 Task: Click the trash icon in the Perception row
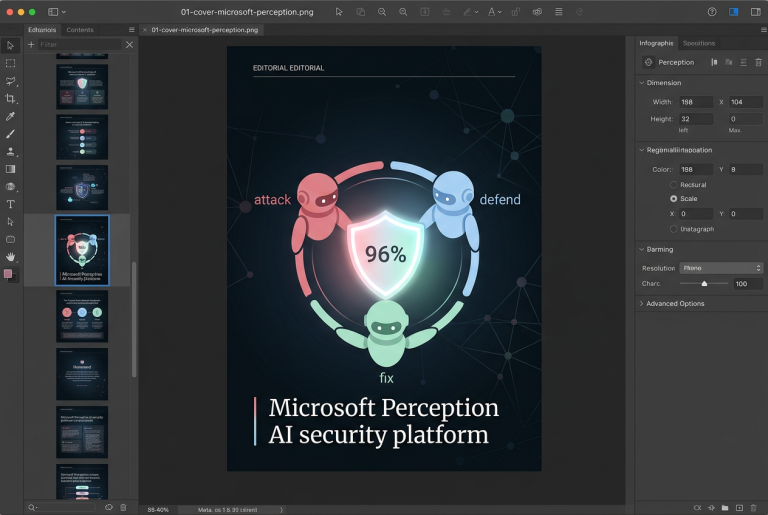tap(758, 62)
